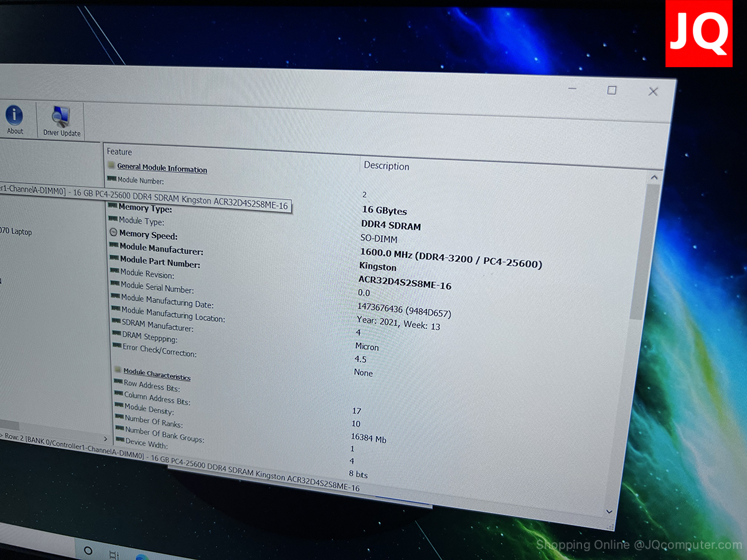
Task: Click chip icon beside Error Check/Correction
Action: point(118,345)
